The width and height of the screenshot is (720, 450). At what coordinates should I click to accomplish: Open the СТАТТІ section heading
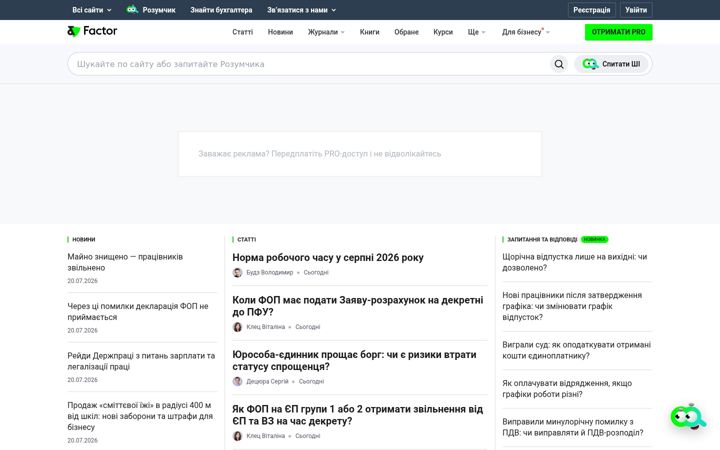click(x=247, y=240)
